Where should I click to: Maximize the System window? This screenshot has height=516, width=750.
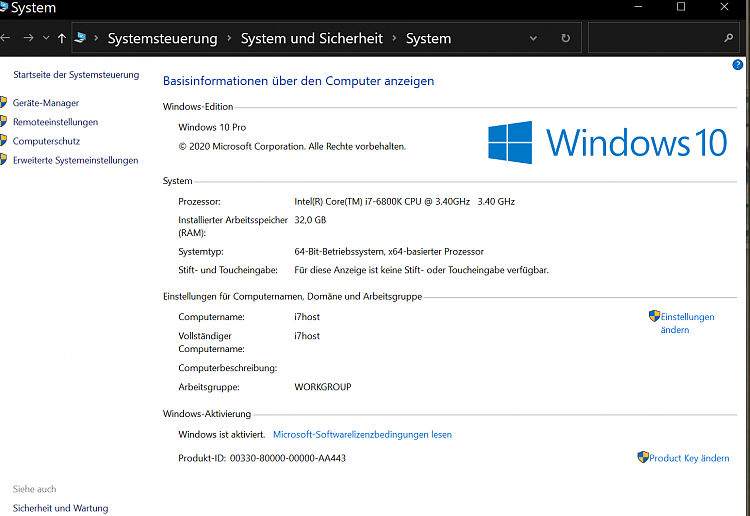tap(681, 7)
